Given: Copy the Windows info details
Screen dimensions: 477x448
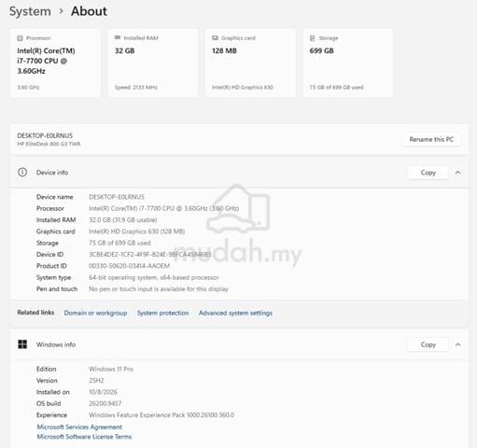Looking at the screenshot, I should pyautogui.click(x=428, y=344).
